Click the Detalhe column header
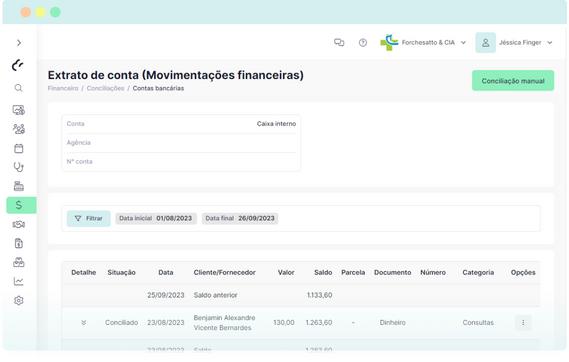 [x=83, y=272]
